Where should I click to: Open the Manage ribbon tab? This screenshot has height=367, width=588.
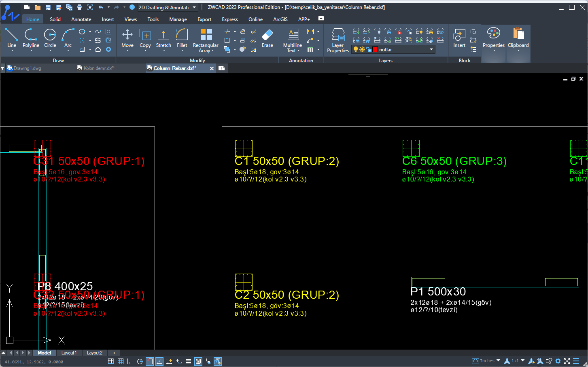[x=178, y=19]
